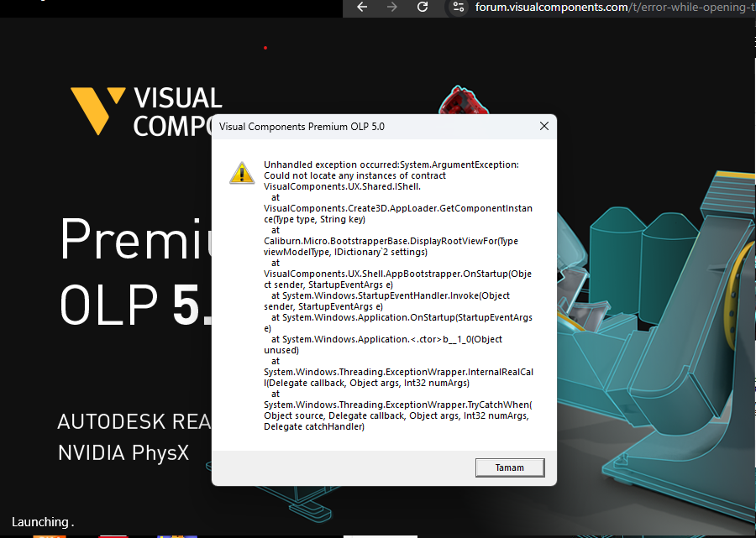Click the Tamam button in the error dialog
The image size is (756, 538).
(509, 467)
